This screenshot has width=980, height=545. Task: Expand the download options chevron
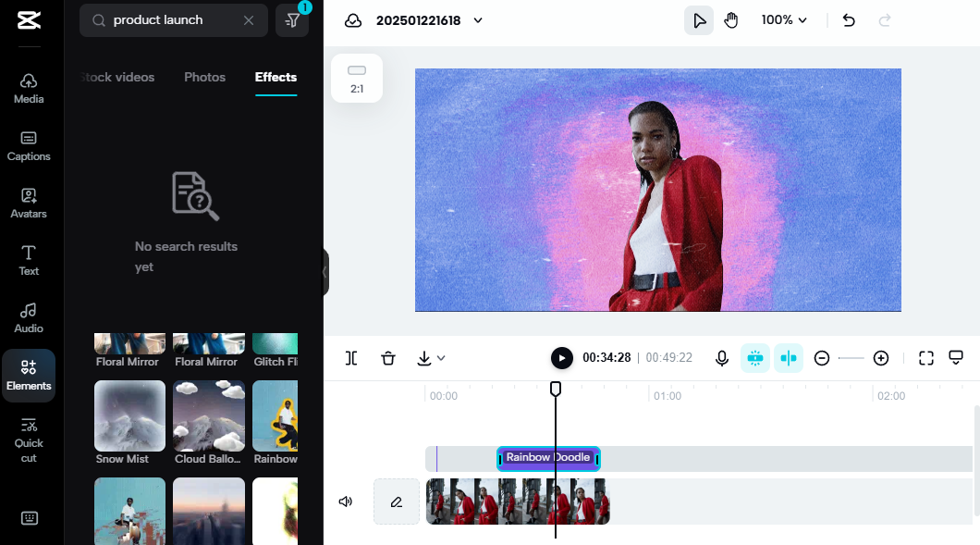441,358
